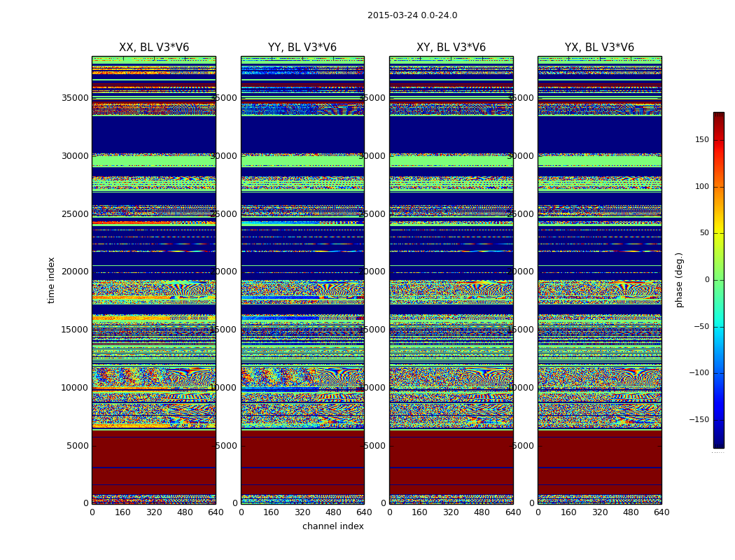Click the 'channel index' x-axis label
This screenshot has height=560, width=735.
click(x=332, y=526)
